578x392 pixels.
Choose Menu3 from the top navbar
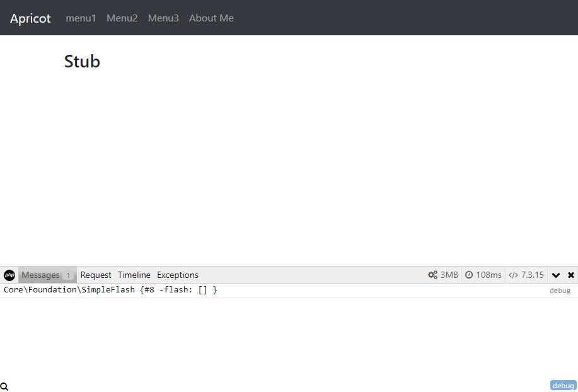coord(163,18)
